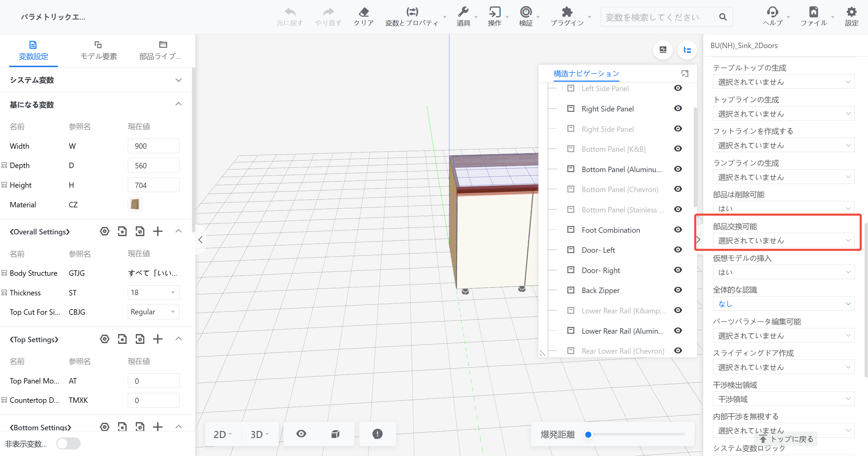Click the Material CZ color swatch
Viewport: 868px width, 456px height.
pyautogui.click(x=135, y=204)
